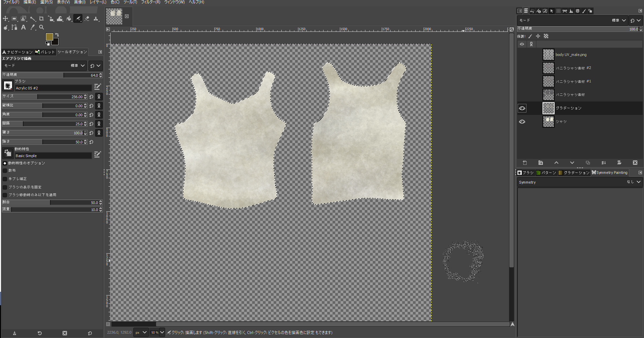Image resolution: width=644 pixels, height=338 pixels.
Task: Add a layer mask to layer
Action: [x=619, y=163]
